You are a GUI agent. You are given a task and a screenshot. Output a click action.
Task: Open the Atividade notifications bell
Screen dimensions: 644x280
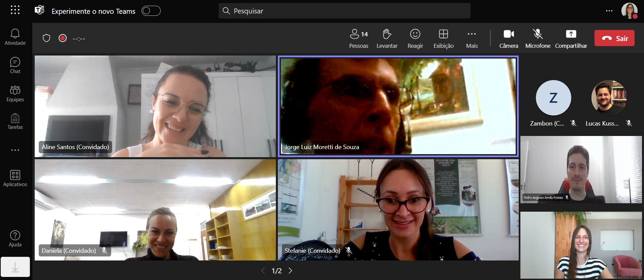pos(15,37)
